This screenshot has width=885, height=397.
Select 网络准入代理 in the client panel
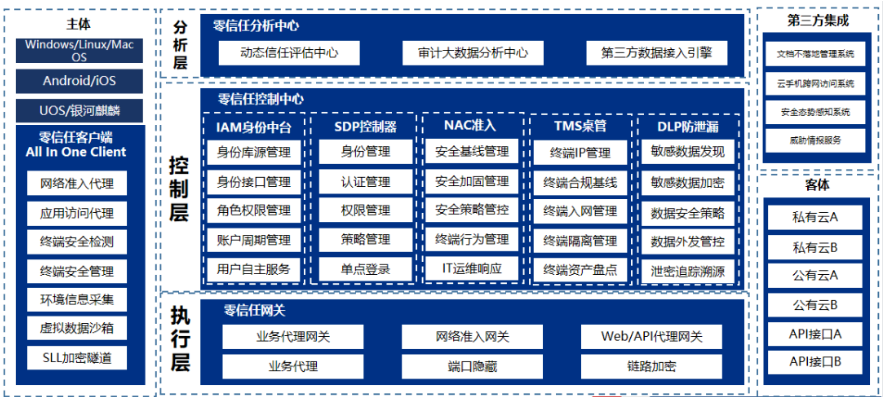coord(77,184)
